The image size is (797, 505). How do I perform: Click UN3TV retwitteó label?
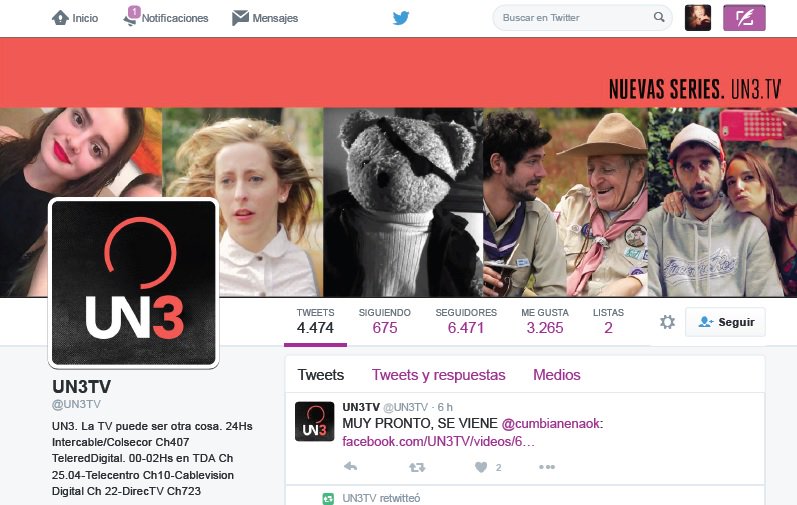point(381,498)
